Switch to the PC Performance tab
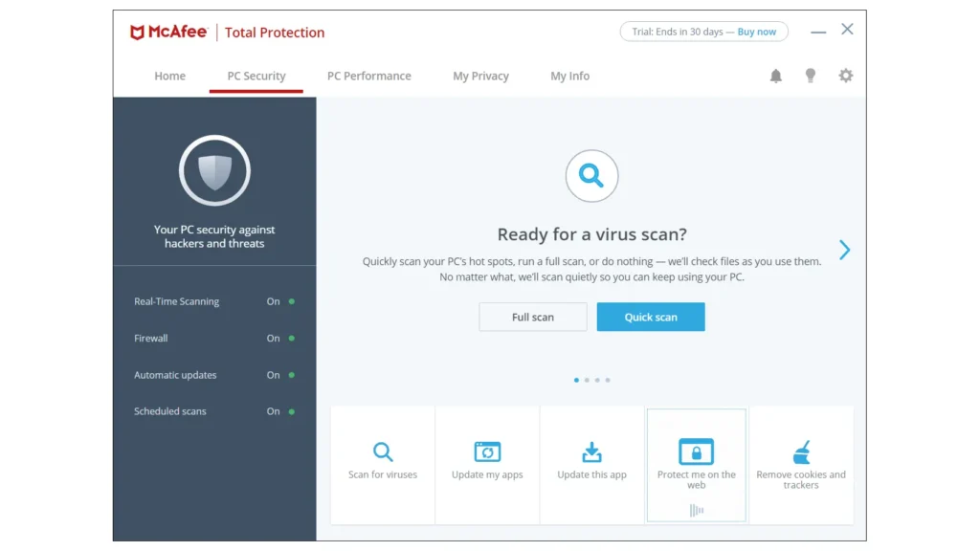Screen dimensions: 980x551 [369, 76]
